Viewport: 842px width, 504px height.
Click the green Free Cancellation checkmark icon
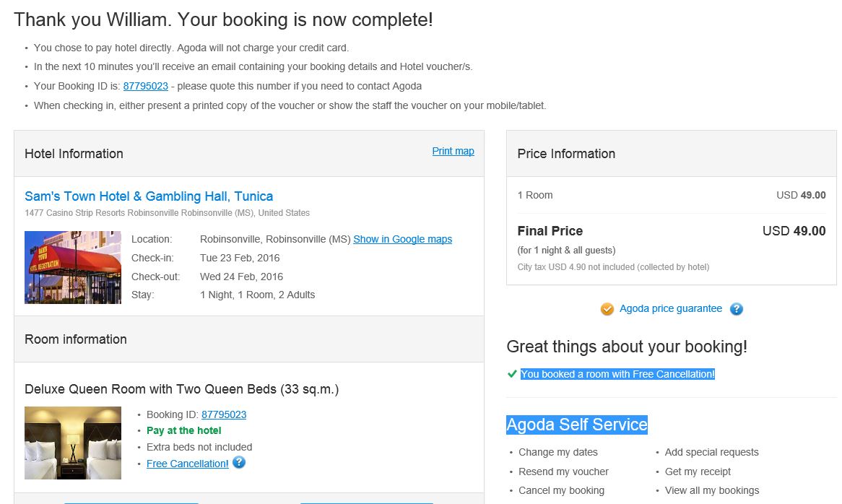coord(512,373)
